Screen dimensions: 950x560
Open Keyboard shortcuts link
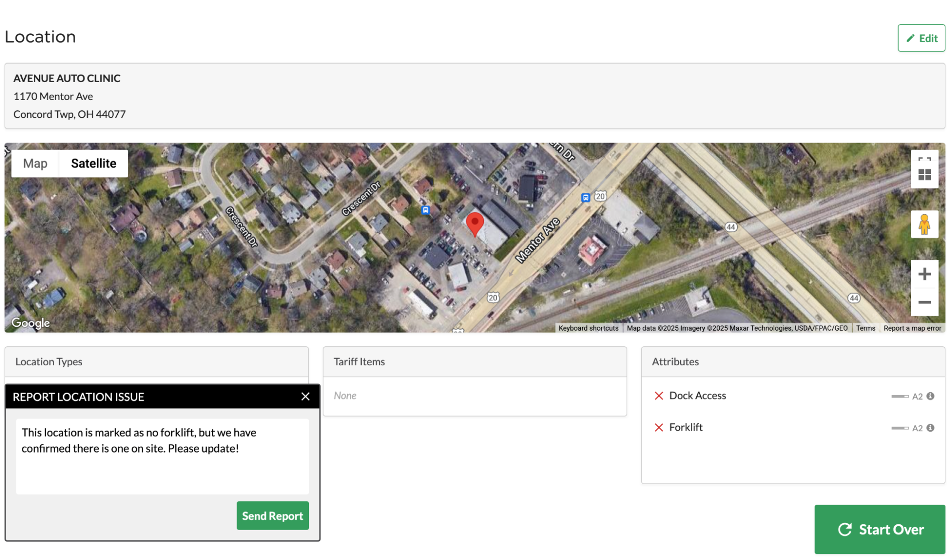pyautogui.click(x=588, y=328)
